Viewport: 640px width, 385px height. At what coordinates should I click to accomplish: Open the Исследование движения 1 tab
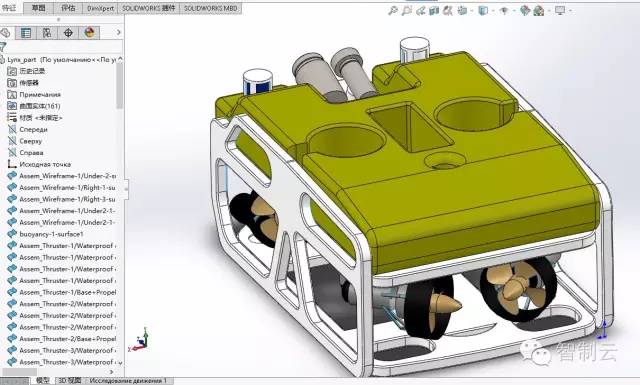point(128,381)
